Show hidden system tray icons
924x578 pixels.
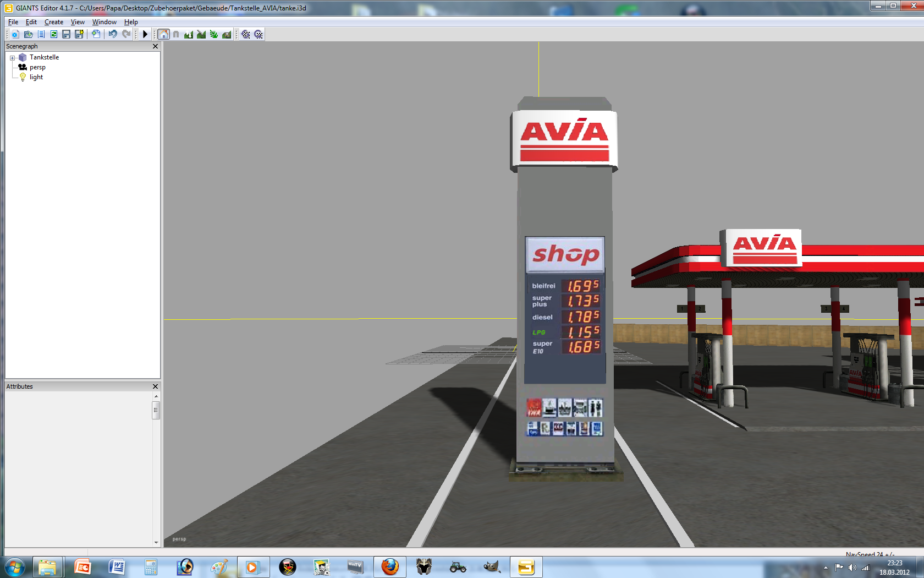tap(826, 568)
